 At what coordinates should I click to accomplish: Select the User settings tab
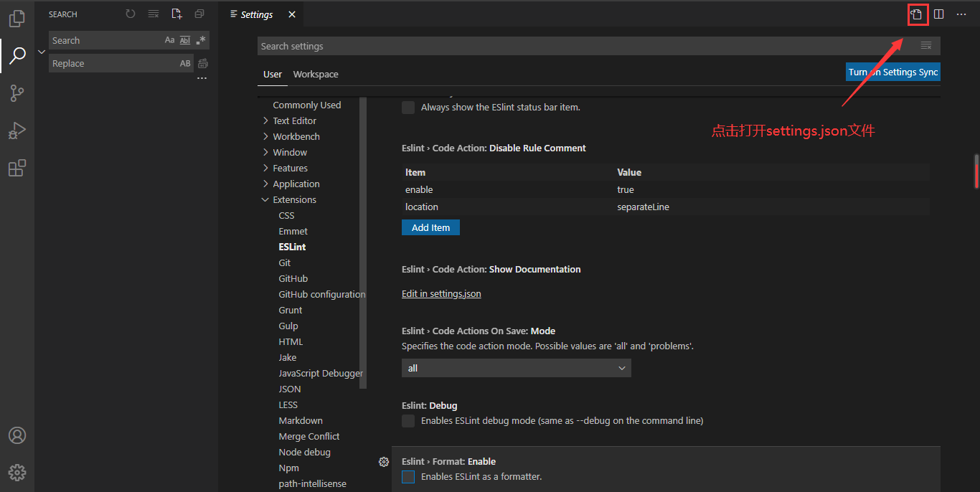click(x=273, y=74)
